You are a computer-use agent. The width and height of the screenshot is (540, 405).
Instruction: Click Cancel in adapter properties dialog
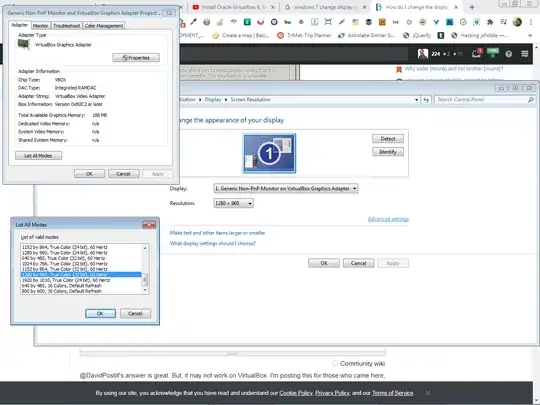point(123,174)
